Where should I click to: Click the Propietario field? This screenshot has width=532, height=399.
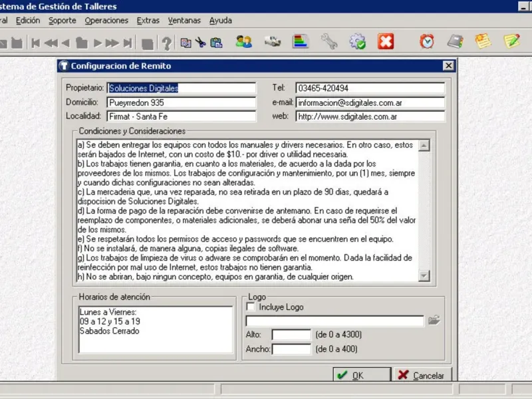pyautogui.click(x=181, y=88)
